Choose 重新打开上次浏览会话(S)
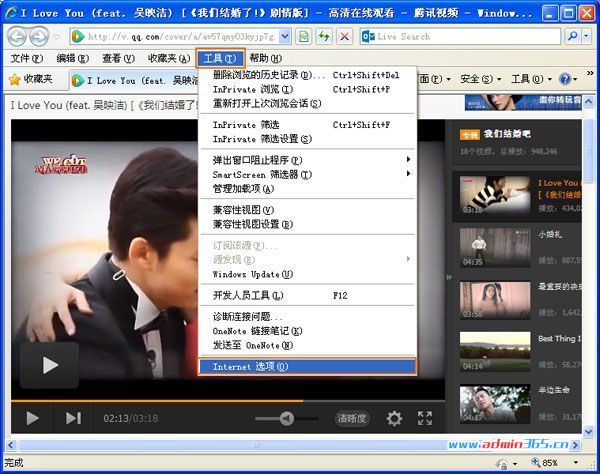The image size is (600, 474). click(x=308, y=103)
